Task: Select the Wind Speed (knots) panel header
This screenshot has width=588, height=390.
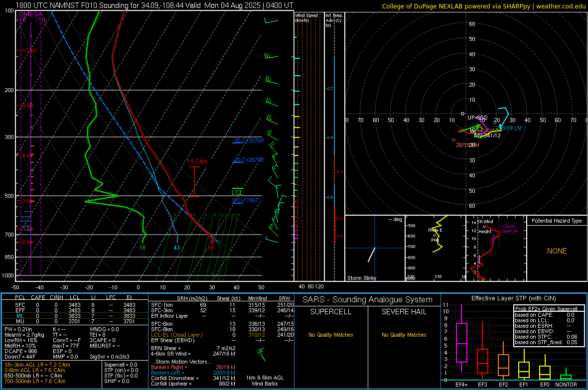Action: click(x=306, y=17)
